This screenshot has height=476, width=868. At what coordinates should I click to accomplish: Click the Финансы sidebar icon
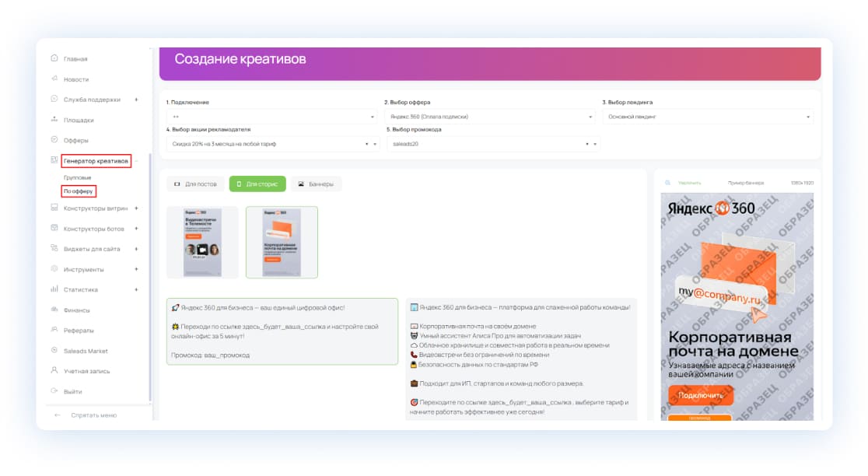tap(54, 310)
